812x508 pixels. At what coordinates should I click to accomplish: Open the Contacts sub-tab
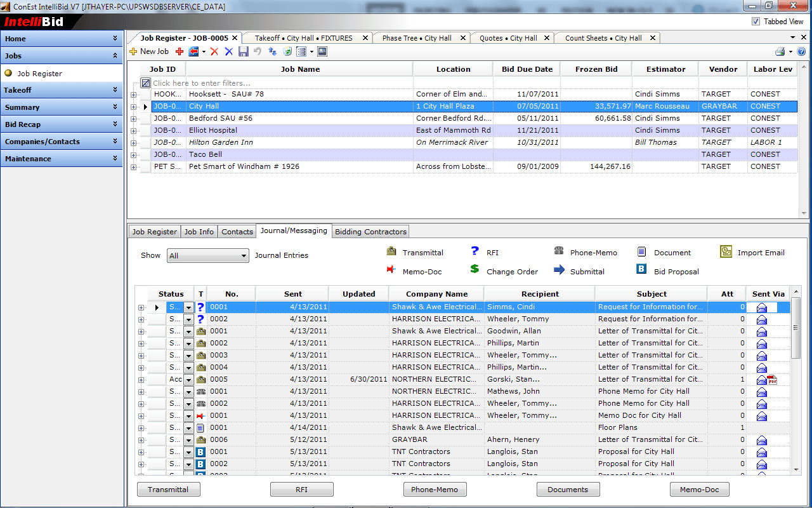point(237,232)
